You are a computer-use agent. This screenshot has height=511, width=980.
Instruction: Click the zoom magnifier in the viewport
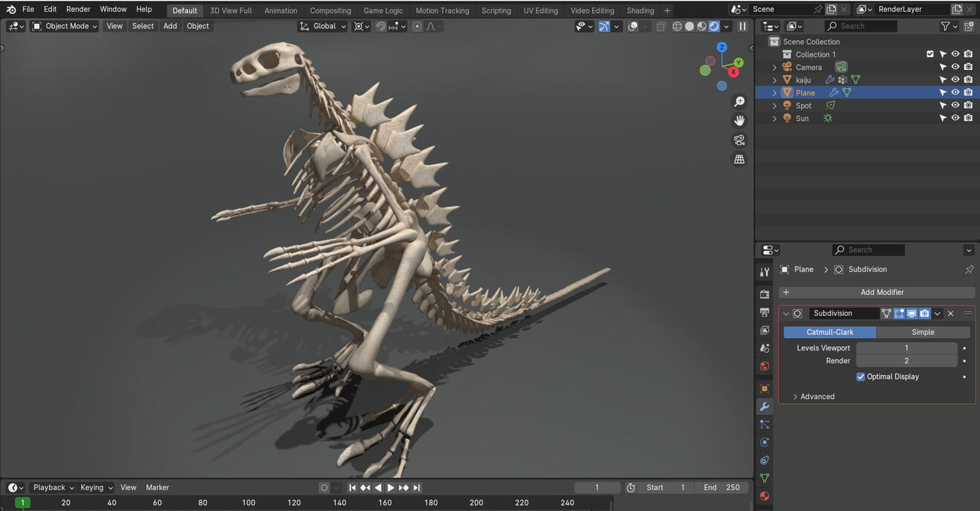point(739,102)
